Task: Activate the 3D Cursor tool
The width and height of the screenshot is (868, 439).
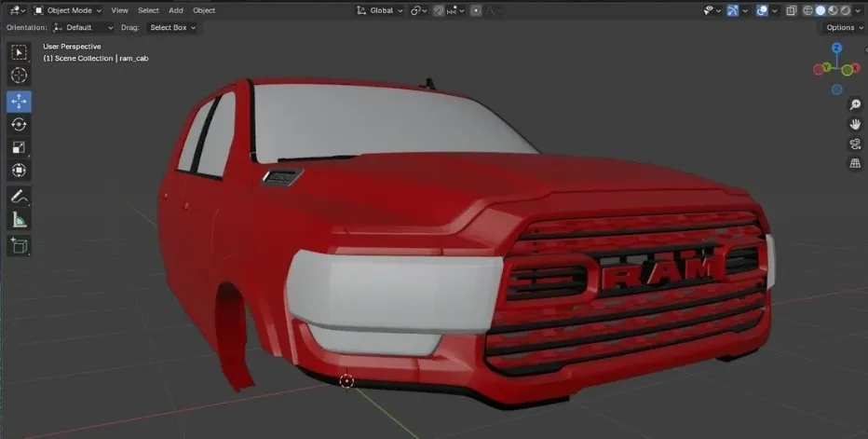Action: click(19, 75)
